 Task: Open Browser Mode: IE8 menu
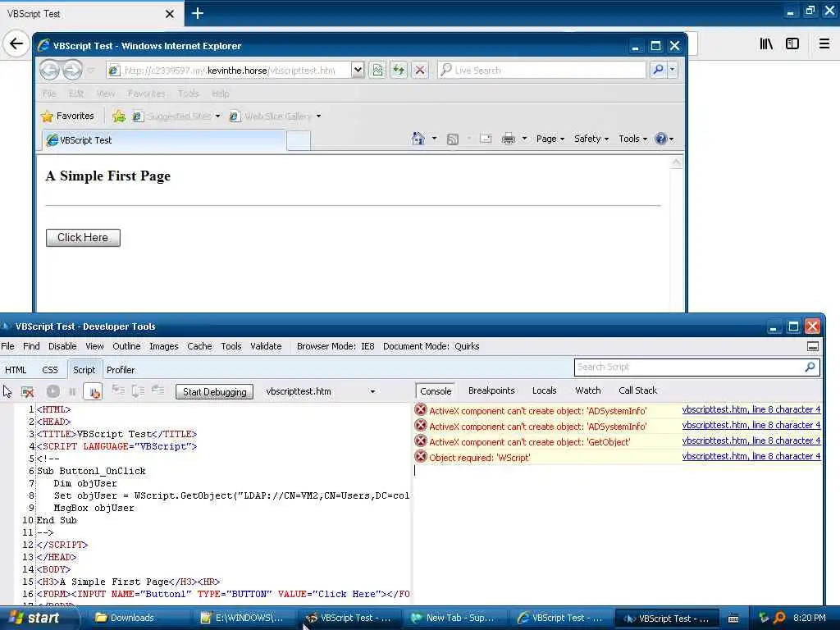336,346
